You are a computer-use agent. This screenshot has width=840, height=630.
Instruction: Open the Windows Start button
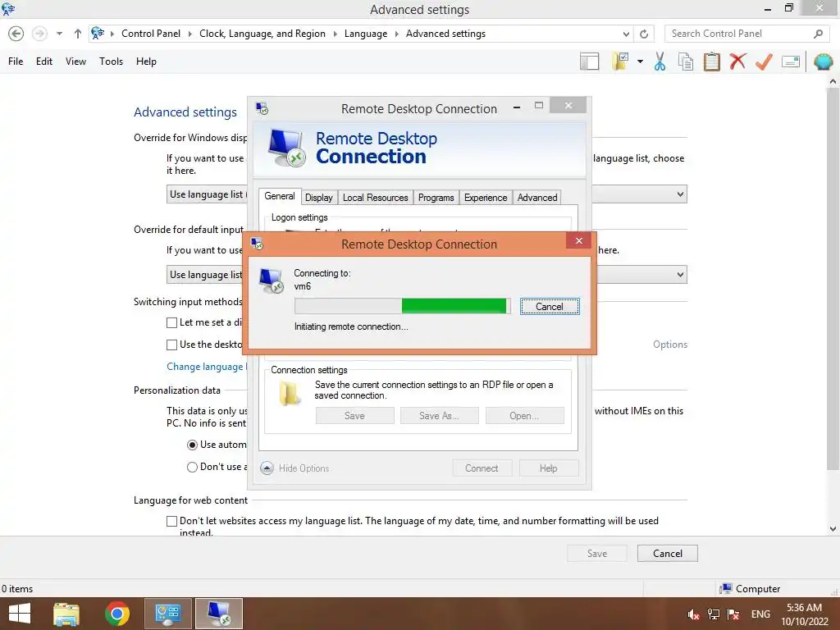tap(20, 614)
